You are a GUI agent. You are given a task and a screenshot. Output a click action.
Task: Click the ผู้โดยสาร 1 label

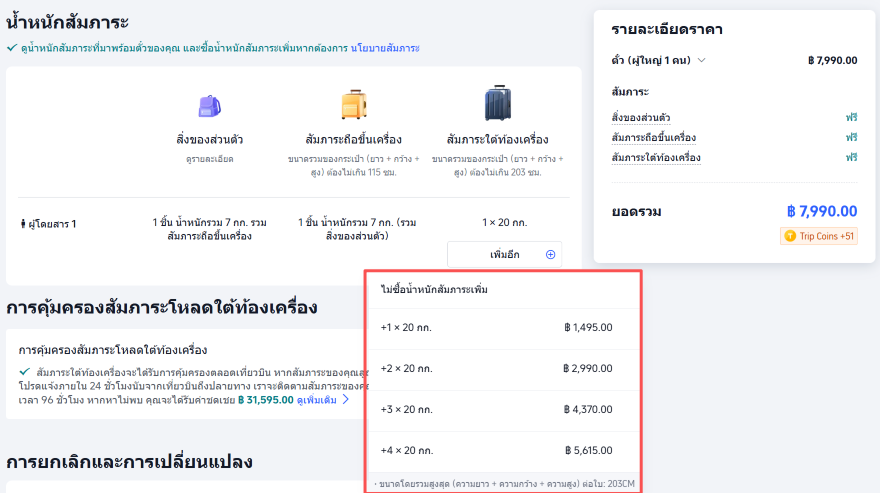click(52, 224)
